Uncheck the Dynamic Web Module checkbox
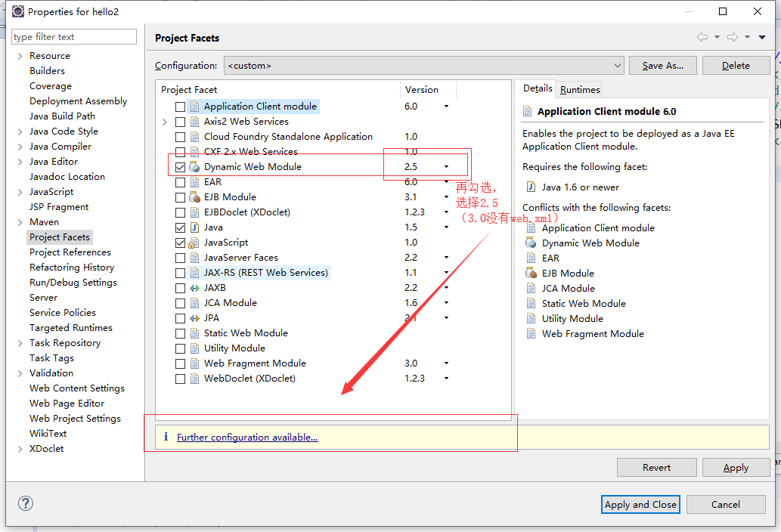The width and height of the screenshot is (781, 532). tap(180, 167)
